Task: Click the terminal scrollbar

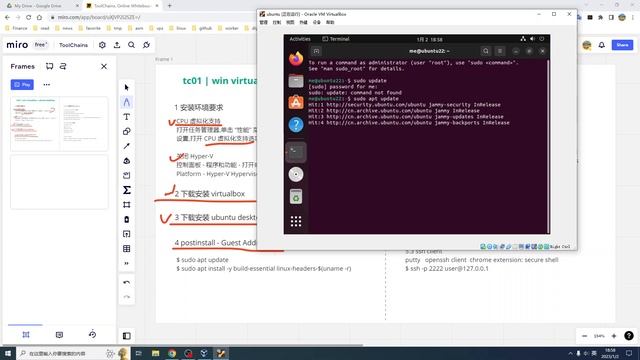Action: pos(548,146)
